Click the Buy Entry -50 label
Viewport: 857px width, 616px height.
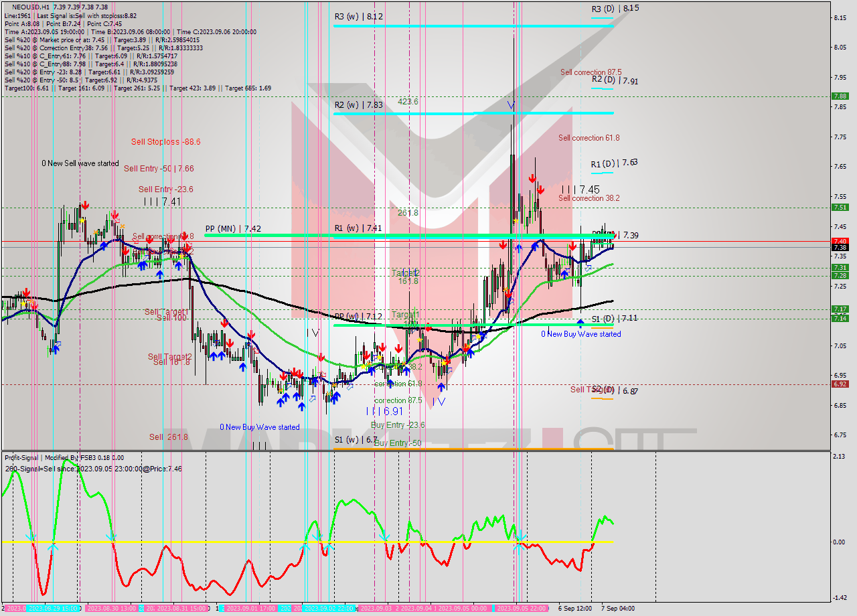397,443
